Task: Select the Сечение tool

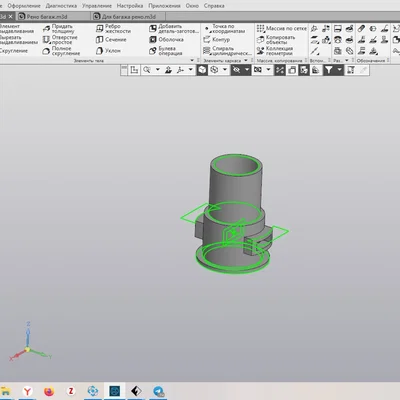Action: click(x=111, y=40)
